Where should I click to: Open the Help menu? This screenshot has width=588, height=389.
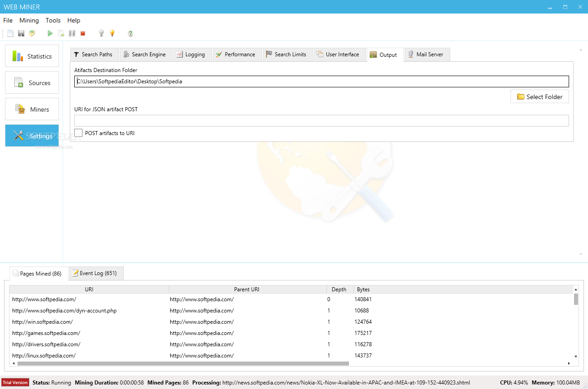click(x=74, y=20)
